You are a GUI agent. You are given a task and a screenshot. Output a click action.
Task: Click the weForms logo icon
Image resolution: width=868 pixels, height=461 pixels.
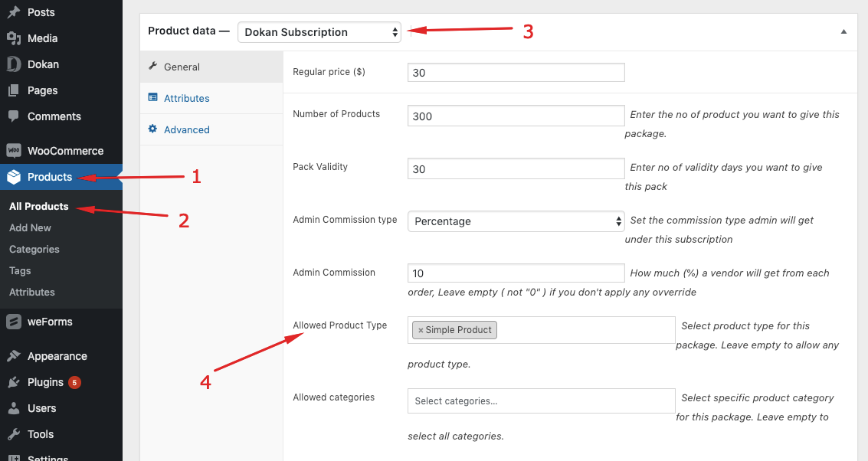point(14,322)
